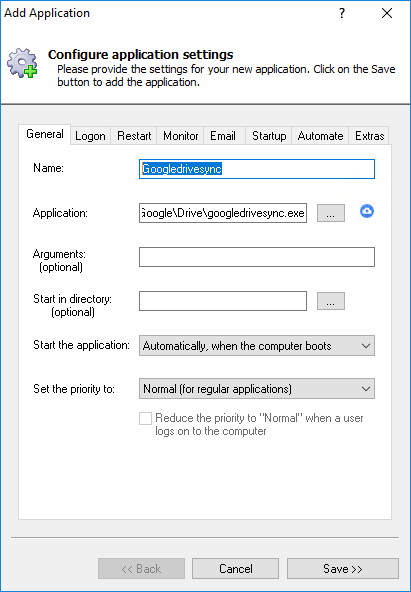Switch to the Logon tab
The width and height of the screenshot is (411, 592).
coord(90,136)
